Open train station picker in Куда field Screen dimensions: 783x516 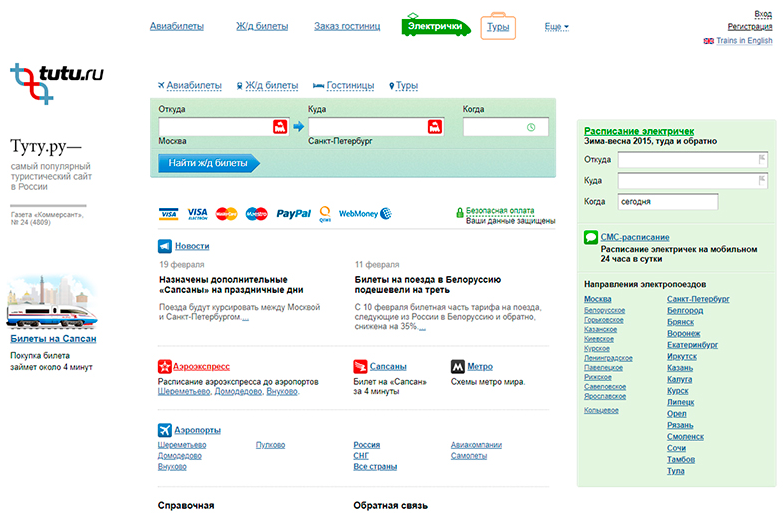435,127
